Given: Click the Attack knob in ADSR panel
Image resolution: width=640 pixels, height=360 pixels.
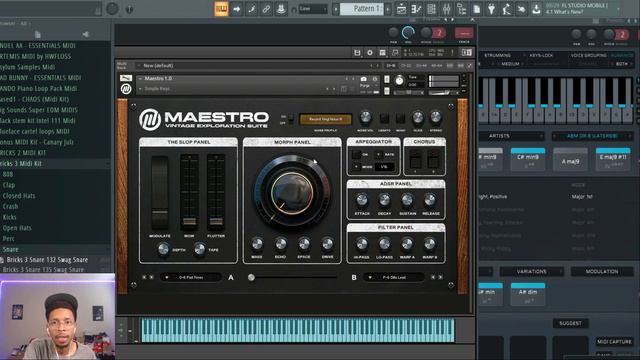Looking at the screenshot, I should coord(362,200).
